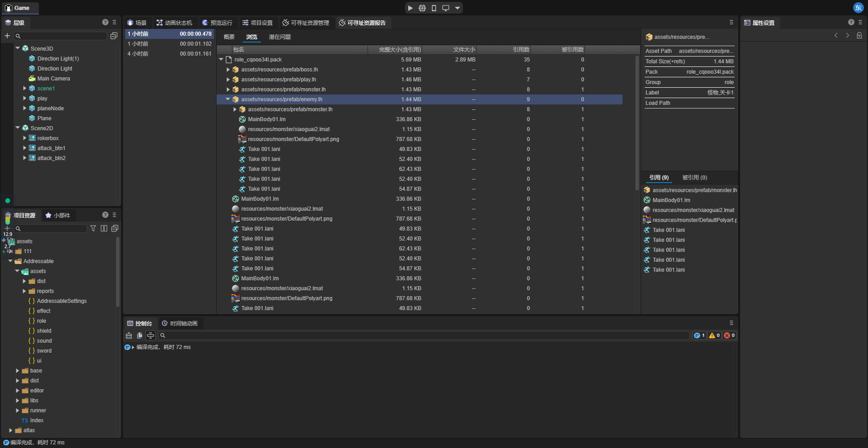Select the Main Camera node
This screenshot has height=448, width=868.
(x=53, y=78)
